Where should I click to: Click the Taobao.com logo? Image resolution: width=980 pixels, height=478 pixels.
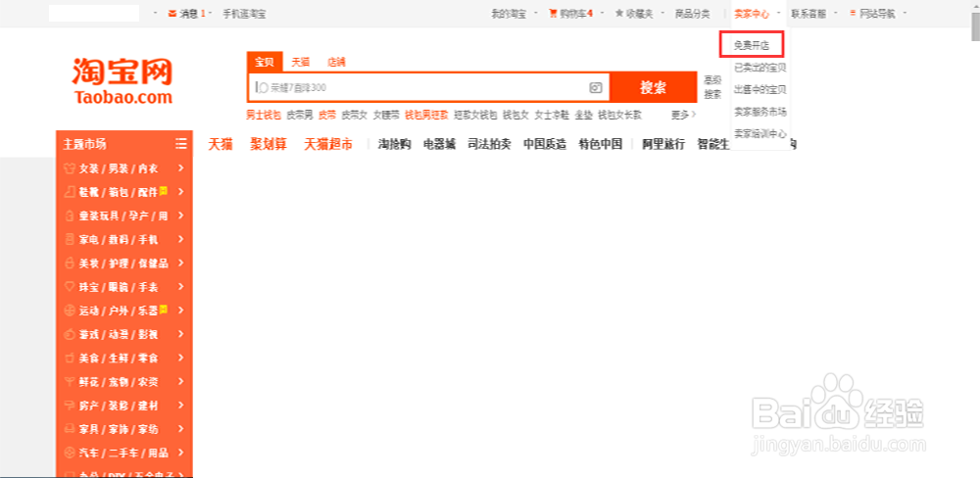[122, 81]
